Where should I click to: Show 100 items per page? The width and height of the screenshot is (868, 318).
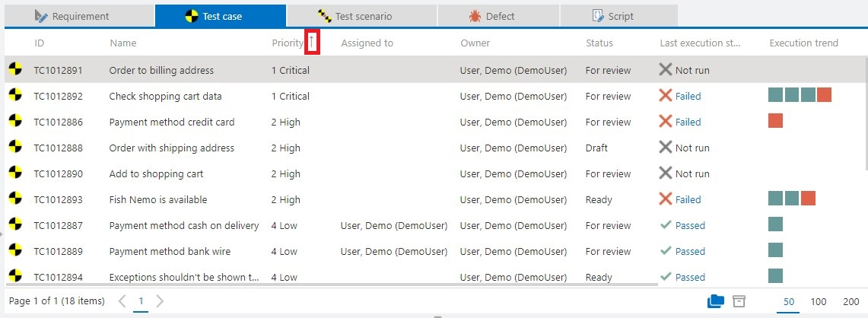tap(819, 301)
